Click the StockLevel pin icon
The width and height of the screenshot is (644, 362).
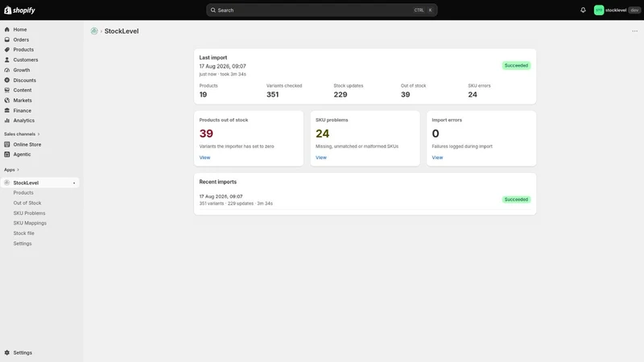(74, 183)
